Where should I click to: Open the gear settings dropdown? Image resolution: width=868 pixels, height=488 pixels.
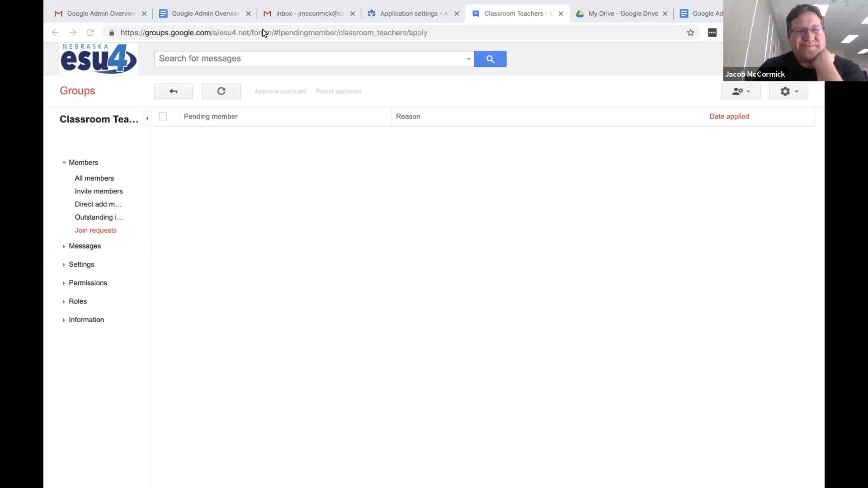[788, 91]
